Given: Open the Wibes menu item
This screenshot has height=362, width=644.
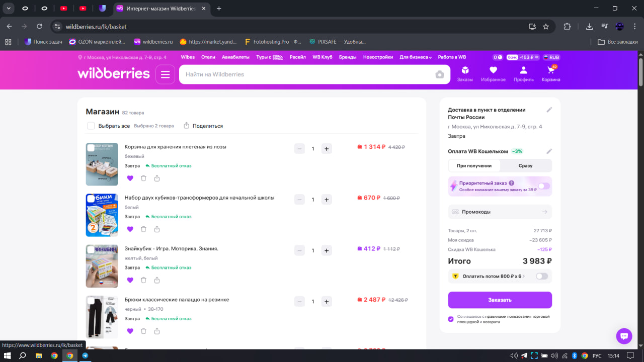Looking at the screenshot, I should click(188, 57).
